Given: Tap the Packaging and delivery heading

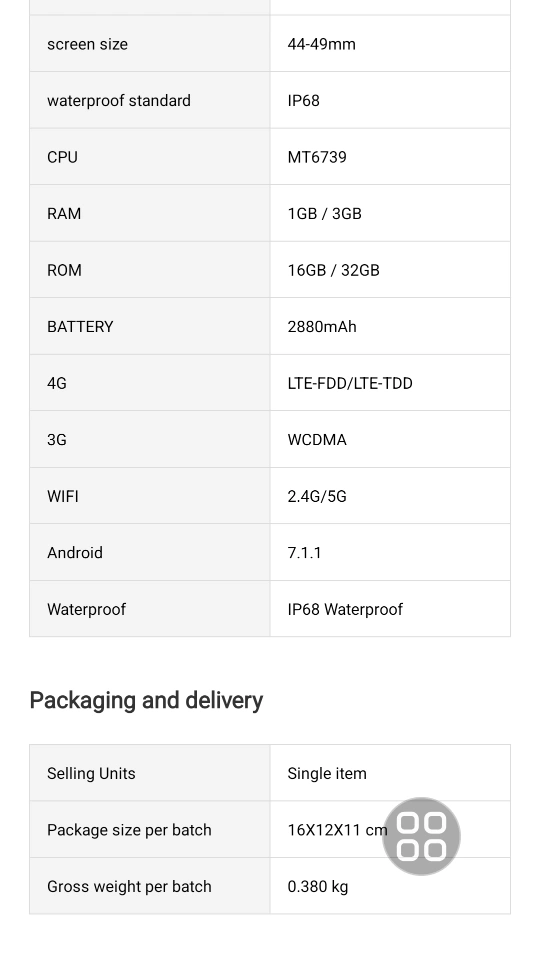Looking at the screenshot, I should point(146,700).
